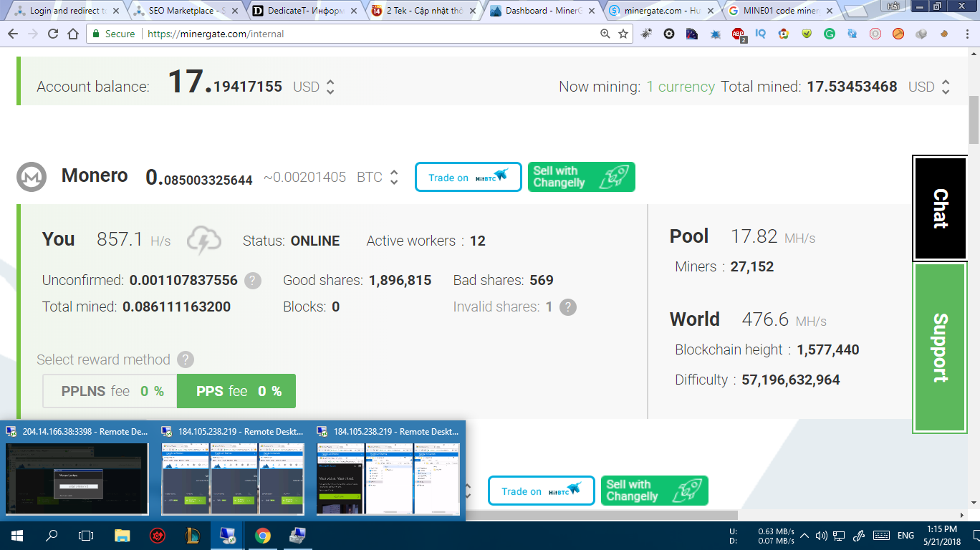Open the green shield checkmark extension
The width and height of the screenshot is (980, 550).
point(807,34)
